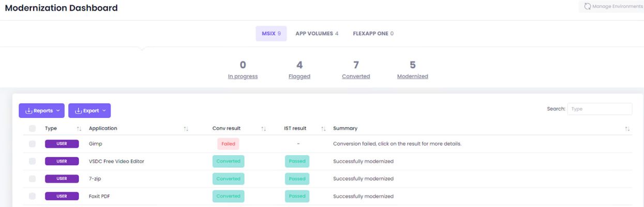
Task: Sort by Type column arrows
Action: [79, 128]
